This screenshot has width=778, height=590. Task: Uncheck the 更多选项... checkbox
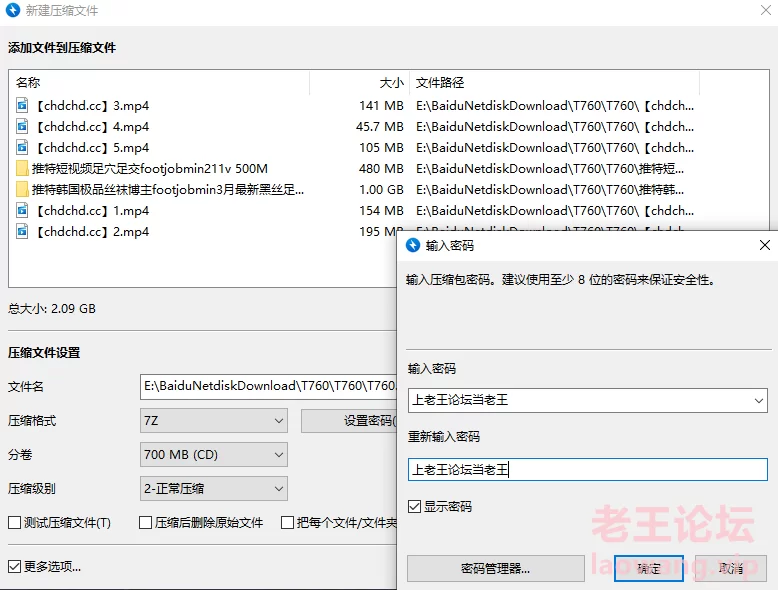tap(14, 566)
